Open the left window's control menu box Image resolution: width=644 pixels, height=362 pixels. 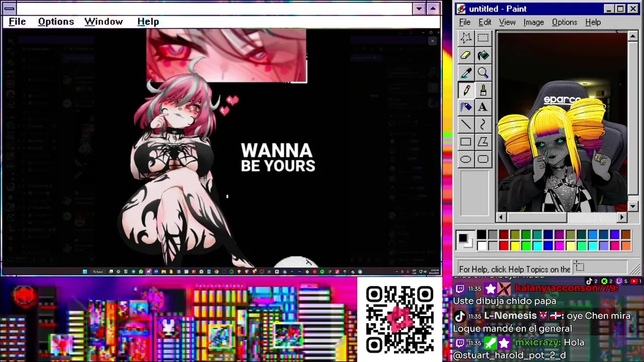click(9, 9)
